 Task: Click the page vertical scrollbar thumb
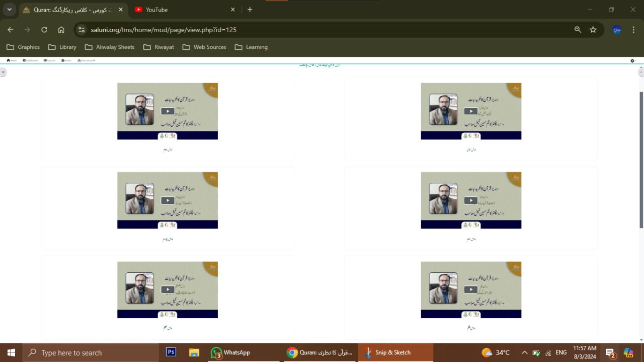tap(641, 160)
